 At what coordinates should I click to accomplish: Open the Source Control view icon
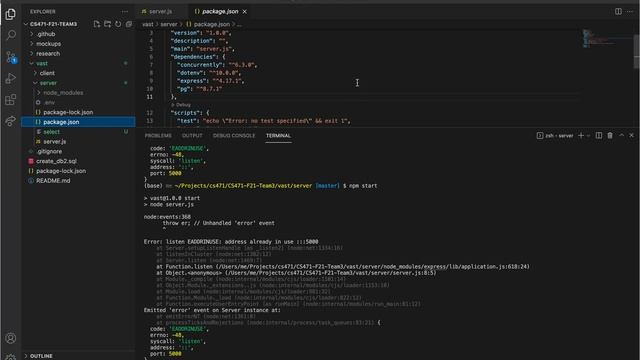click(x=11, y=57)
